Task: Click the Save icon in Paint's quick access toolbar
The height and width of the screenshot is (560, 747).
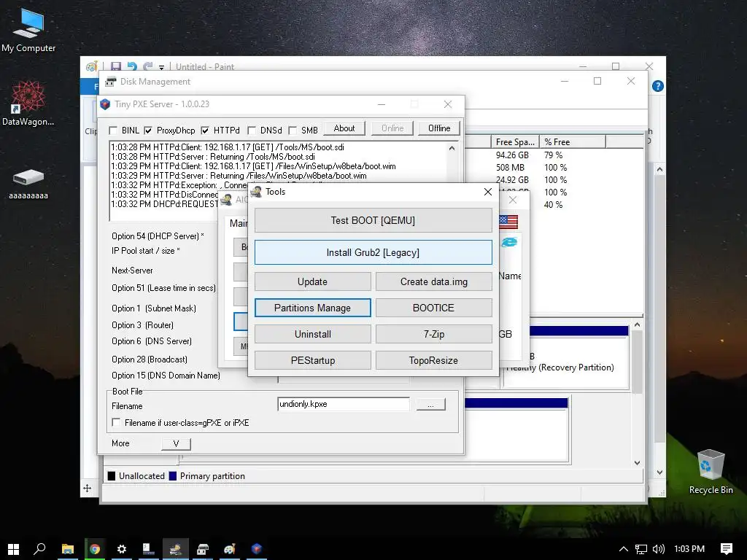Action: click(x=115, y=66)
